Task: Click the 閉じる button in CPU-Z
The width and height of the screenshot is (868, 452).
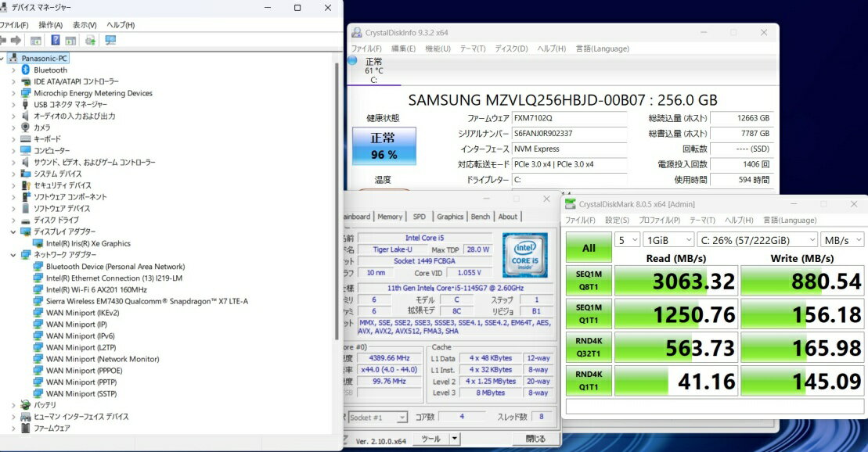Action: tap(535, 439)
